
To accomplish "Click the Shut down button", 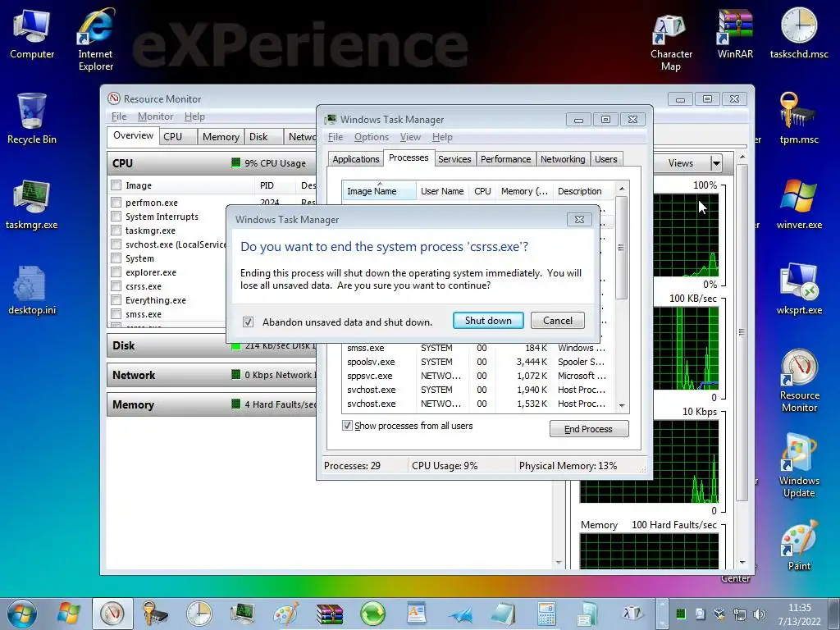I will pos(488,321).
